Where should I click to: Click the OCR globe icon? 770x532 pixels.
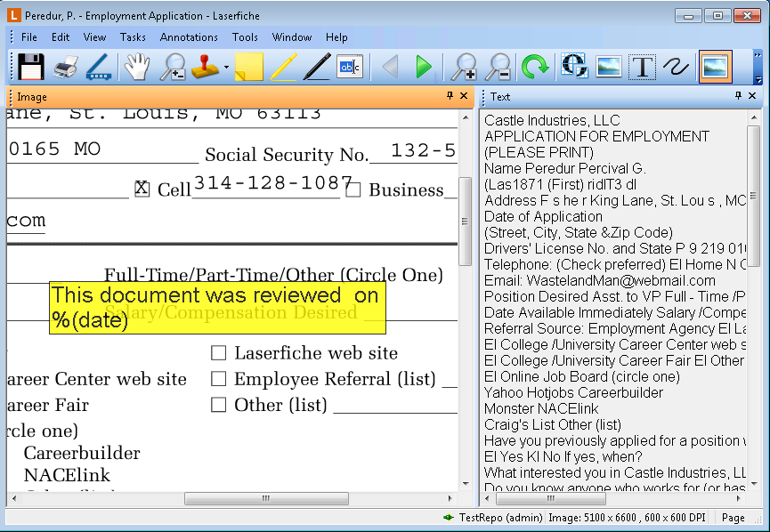click(x=574, y=66)
